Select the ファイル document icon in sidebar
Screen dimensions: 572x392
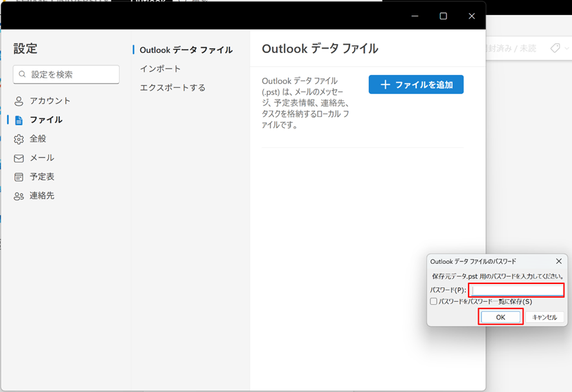tap(19, 120)
